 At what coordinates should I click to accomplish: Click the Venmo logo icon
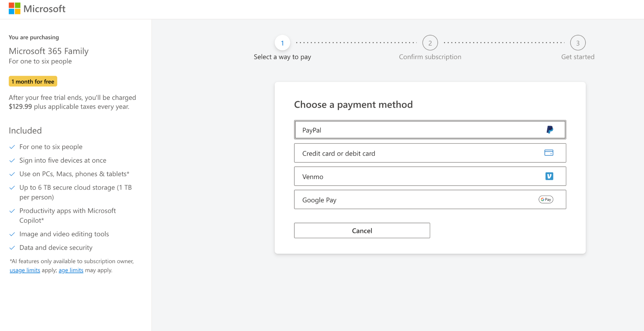(549, 176)
